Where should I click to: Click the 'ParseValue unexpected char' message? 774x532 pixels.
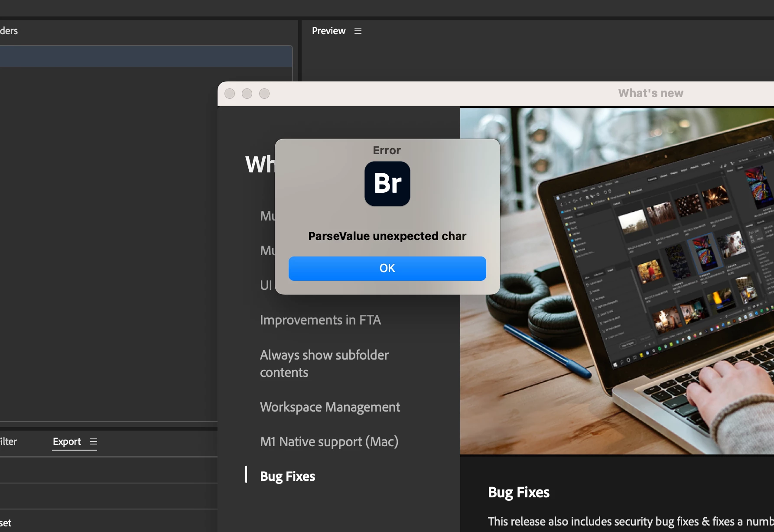[x=387, y=236]
